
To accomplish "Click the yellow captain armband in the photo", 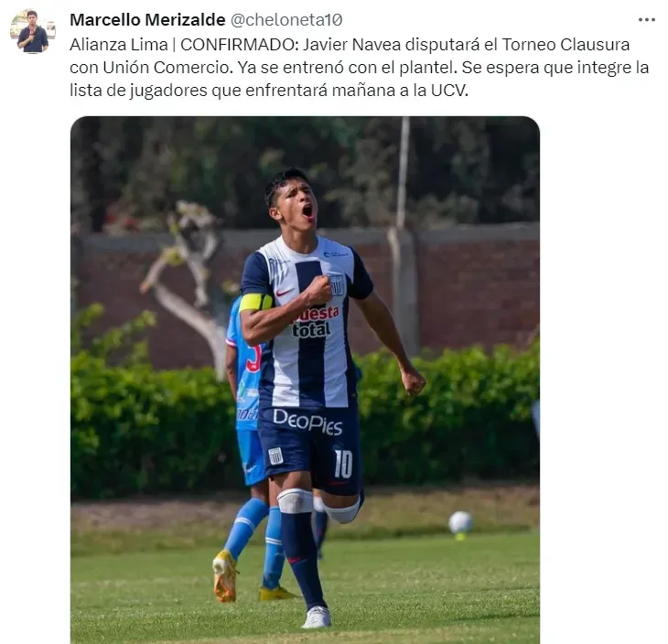I will tap(255, 303).
